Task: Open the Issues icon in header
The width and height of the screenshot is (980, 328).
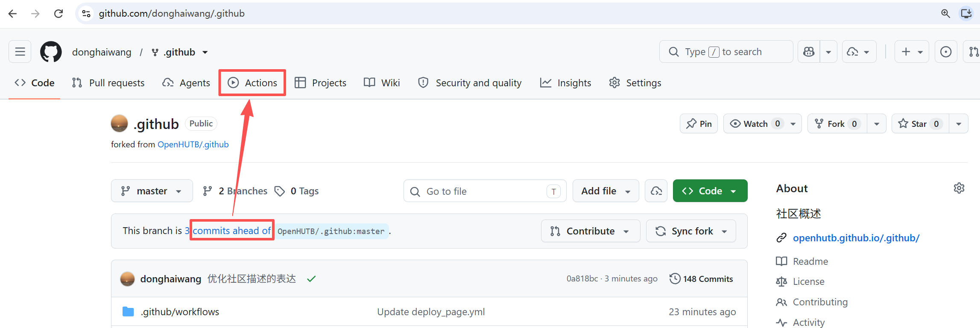Action: tap(946, 52)
